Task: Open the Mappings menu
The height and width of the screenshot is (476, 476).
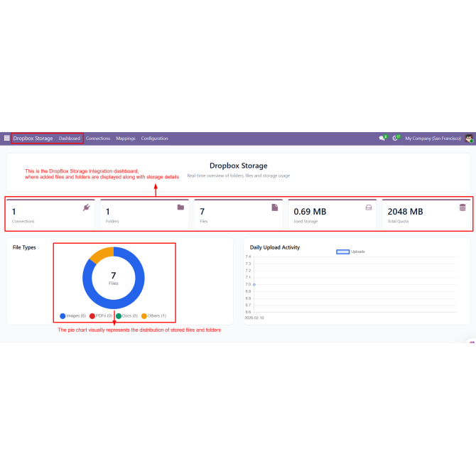Action: (x=125, y=138)
